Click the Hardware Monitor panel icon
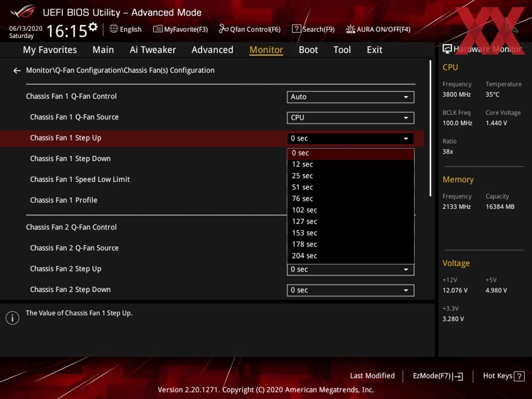This screenshot has width=532, height=399. 447,49
